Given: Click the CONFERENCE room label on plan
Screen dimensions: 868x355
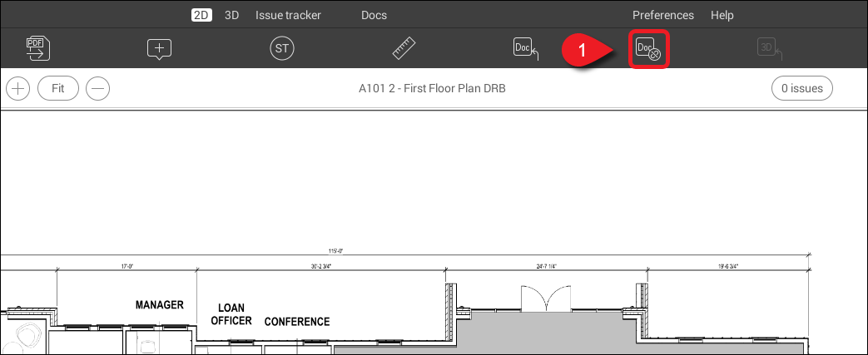Looking at the screenshot, I should 297,322.
